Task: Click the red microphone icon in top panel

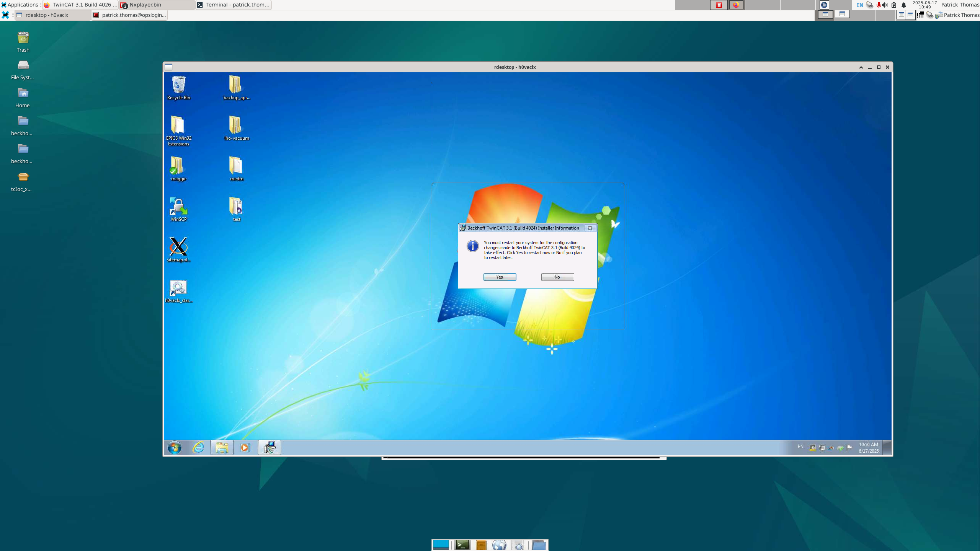Action: coord(879,5)
